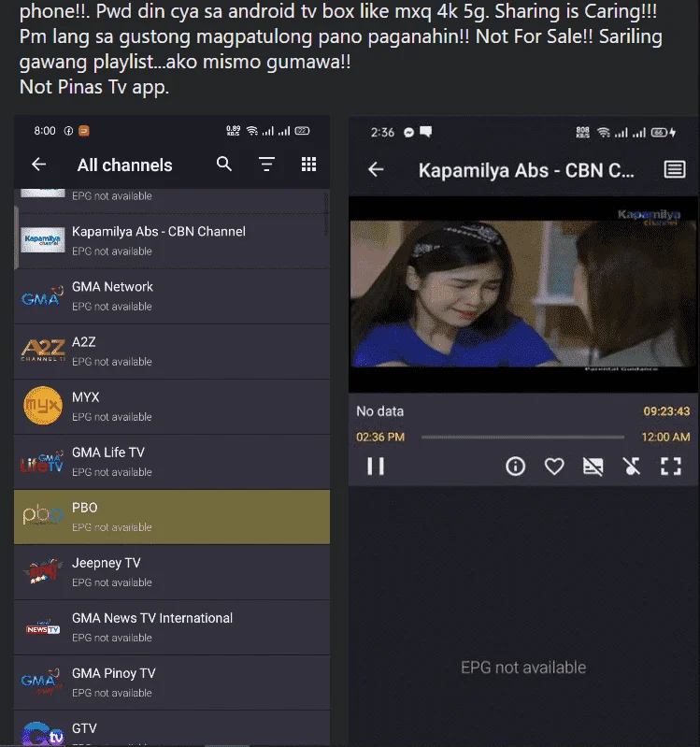Switch to grid view icon
This screenshot has height=747, width=700.
308,165
